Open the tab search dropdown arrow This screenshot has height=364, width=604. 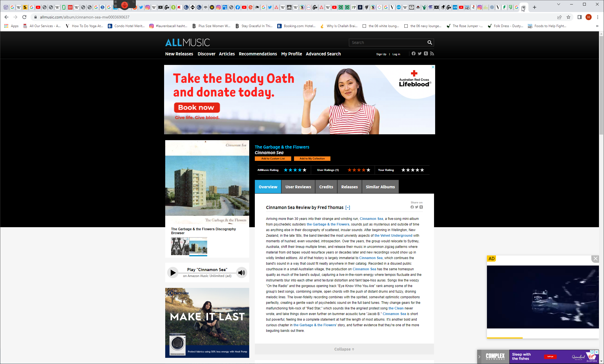[x=559, y=4]
